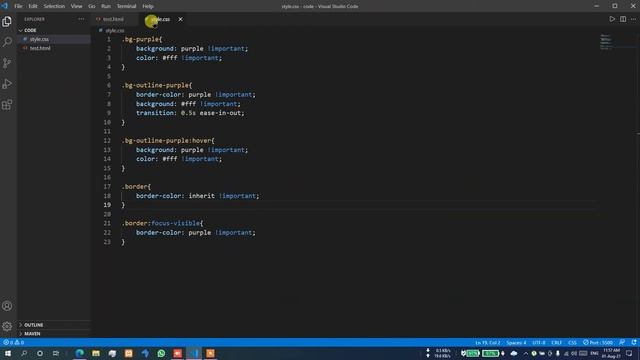640x360 pixels.
Task: Click the Run play icon in editor toolbar
Action: [x=612, y=19]
